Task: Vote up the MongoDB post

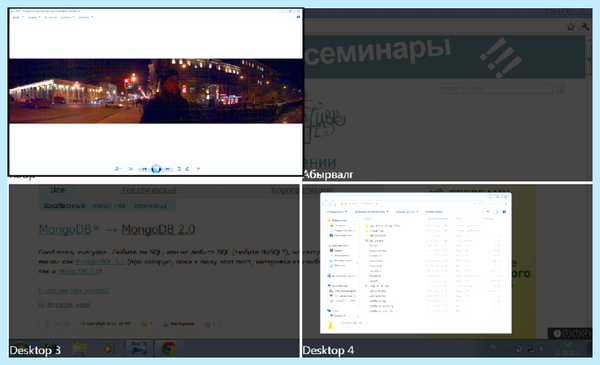Action: point(47,324)
